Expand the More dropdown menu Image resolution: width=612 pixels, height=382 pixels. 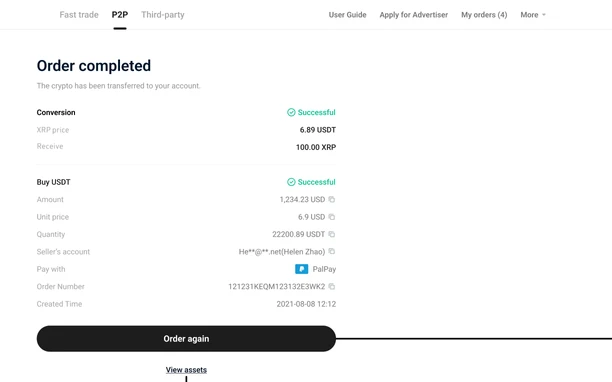[x=533, y=15]
